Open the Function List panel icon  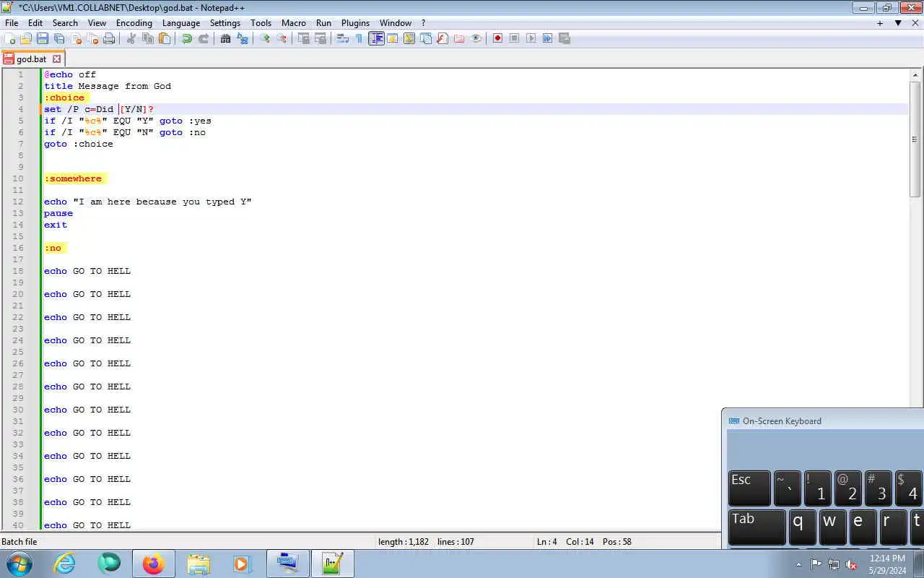(443, 38)
